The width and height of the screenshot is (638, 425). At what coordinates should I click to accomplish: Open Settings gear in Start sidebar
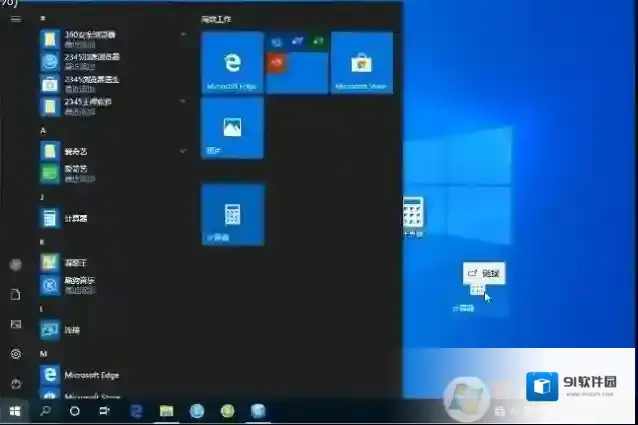click(15, 354)
